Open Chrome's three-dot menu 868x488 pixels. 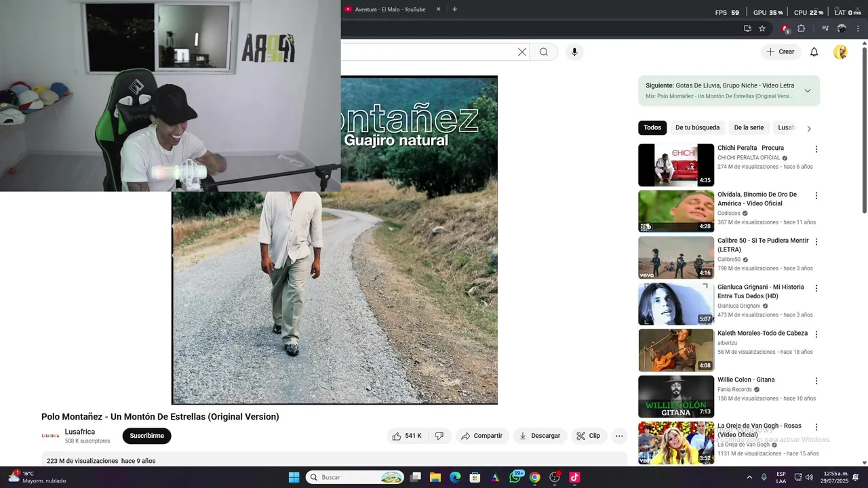(x=859, y=28)
